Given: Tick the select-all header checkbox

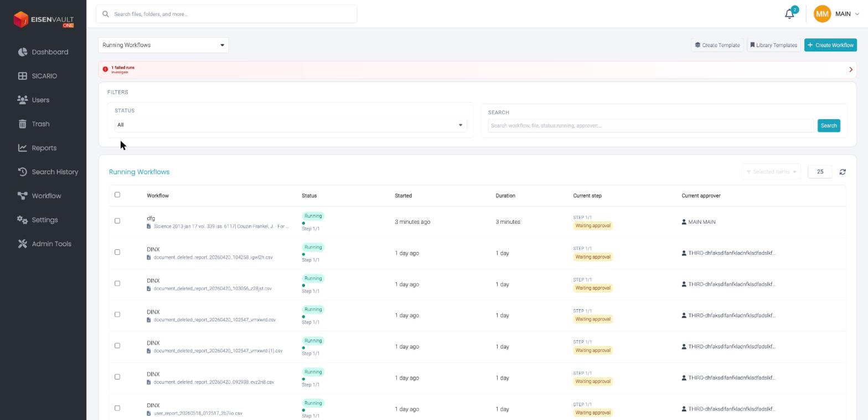Looking at the screenshot, I should (117, 194).
